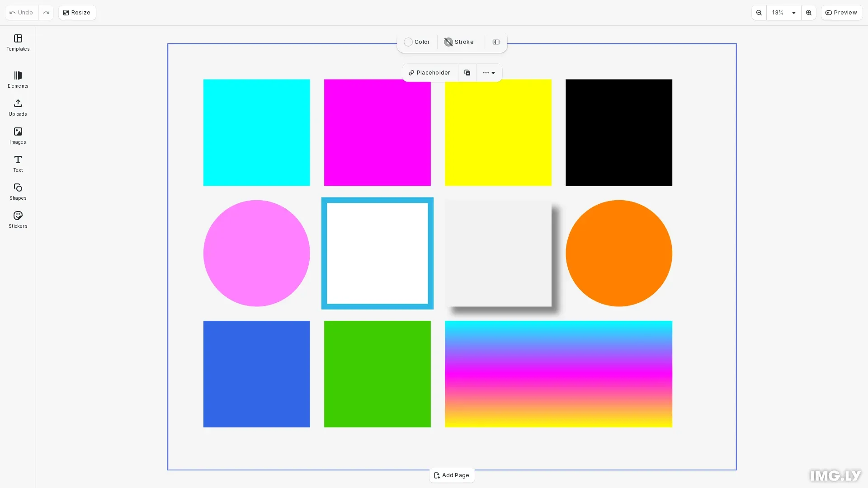Duplicate the selection with the copy icon

pyautogui.click(x=467, y=72)
